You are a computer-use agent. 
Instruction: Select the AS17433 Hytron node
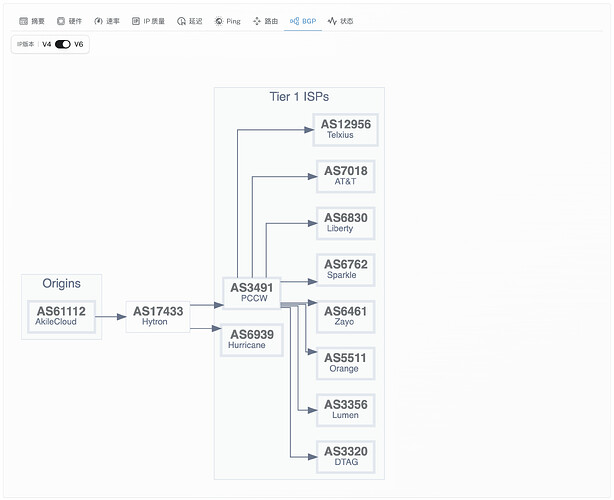click(x=158, y=316)
